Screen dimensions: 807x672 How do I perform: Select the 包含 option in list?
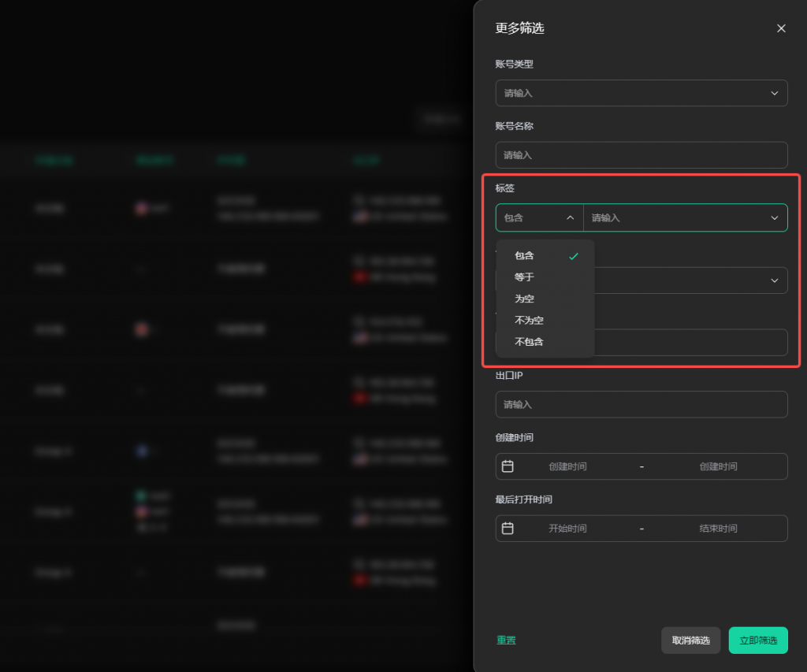[x=524, y=256]
